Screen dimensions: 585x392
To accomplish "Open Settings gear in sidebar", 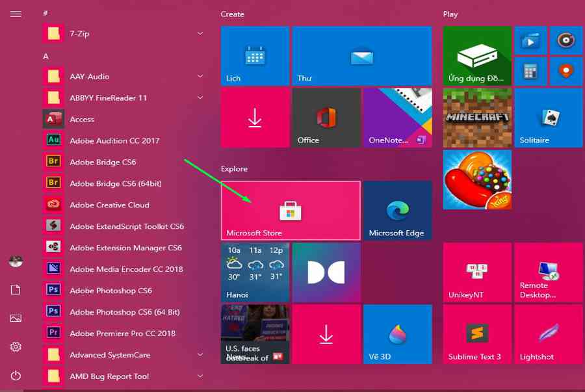I will (16, 347).
